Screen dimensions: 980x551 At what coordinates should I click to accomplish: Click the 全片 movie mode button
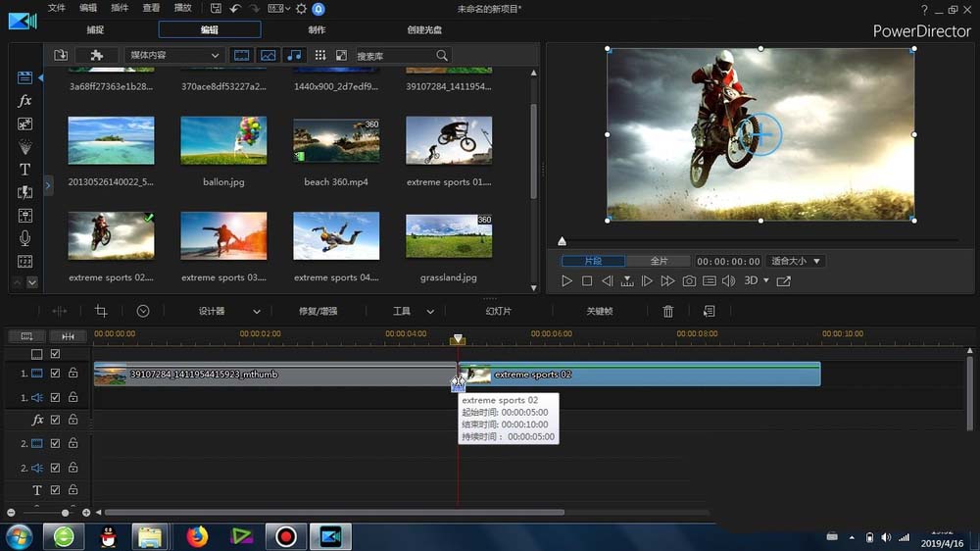660,262
